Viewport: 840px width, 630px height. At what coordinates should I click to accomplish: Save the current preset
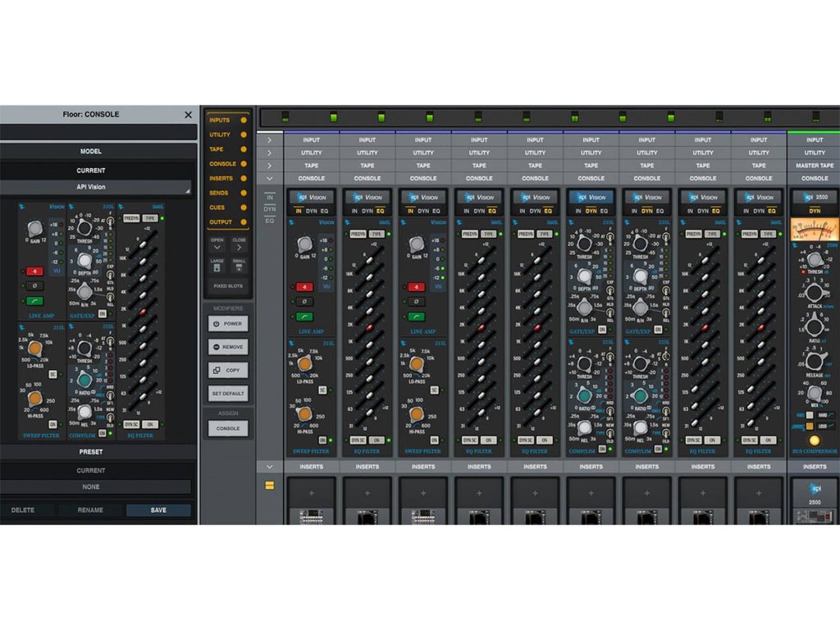tap(158, 510)
